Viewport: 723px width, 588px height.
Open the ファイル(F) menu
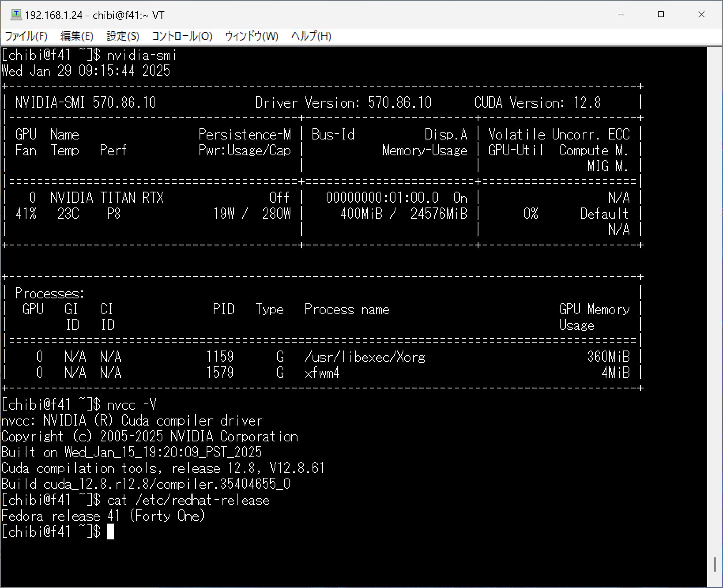point(26,36)
